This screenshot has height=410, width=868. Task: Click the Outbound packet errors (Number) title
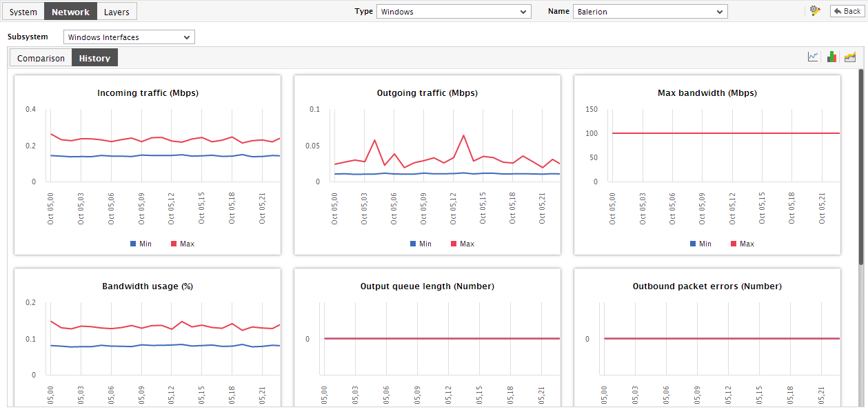(707, 286)
